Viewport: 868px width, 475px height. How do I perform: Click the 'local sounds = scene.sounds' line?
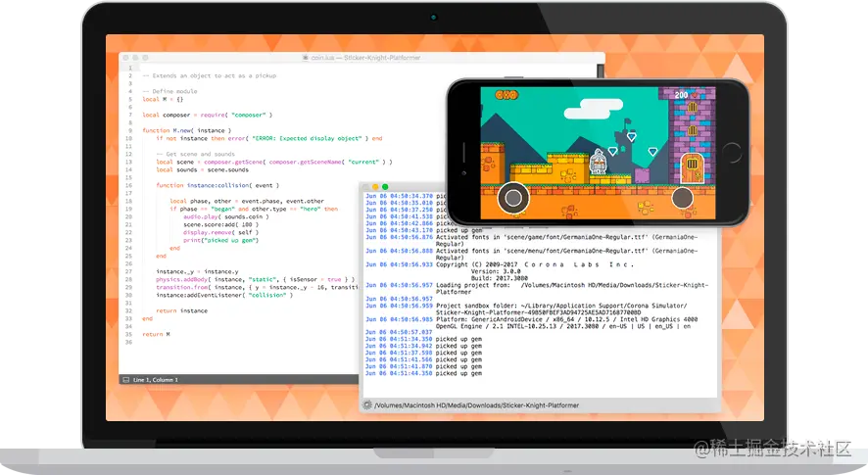201,170
